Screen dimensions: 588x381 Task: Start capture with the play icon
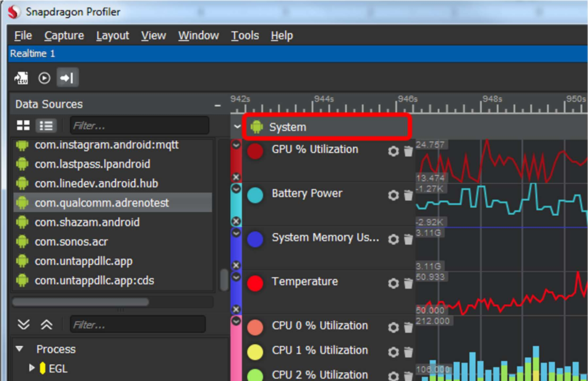coord(44,77)
